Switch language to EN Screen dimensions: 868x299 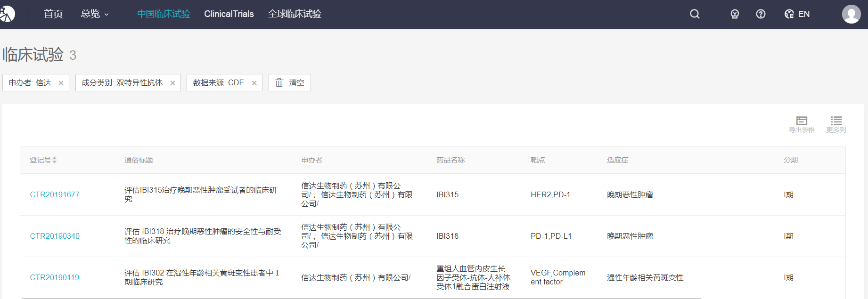coord(797,14)
